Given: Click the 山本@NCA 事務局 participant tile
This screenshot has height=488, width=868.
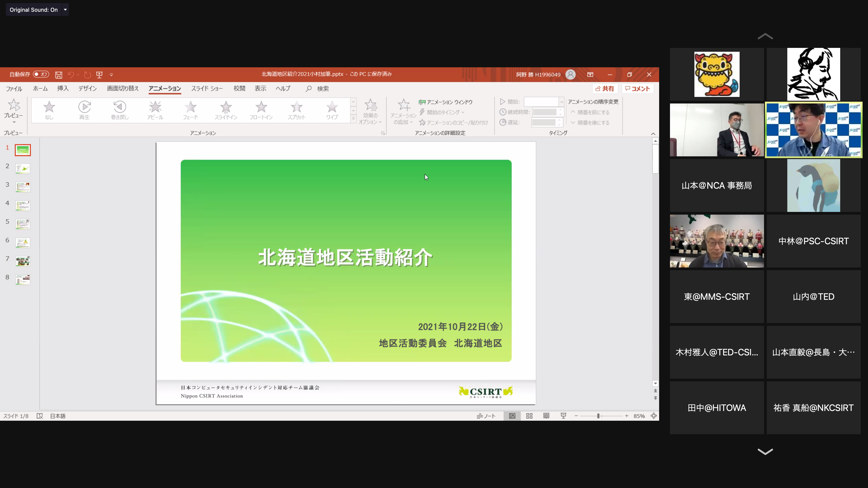Looking at the screenshot, I should pyautogui.click(x=717, y=185).
